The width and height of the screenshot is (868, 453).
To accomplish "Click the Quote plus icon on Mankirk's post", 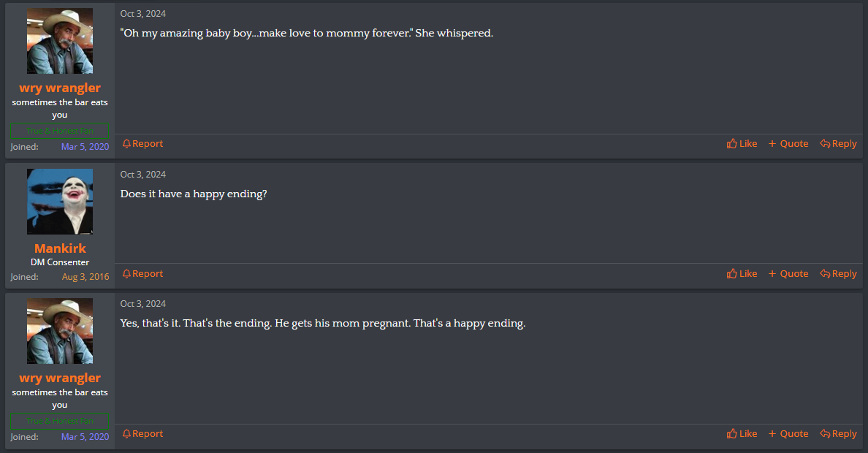I will (772, 274).
